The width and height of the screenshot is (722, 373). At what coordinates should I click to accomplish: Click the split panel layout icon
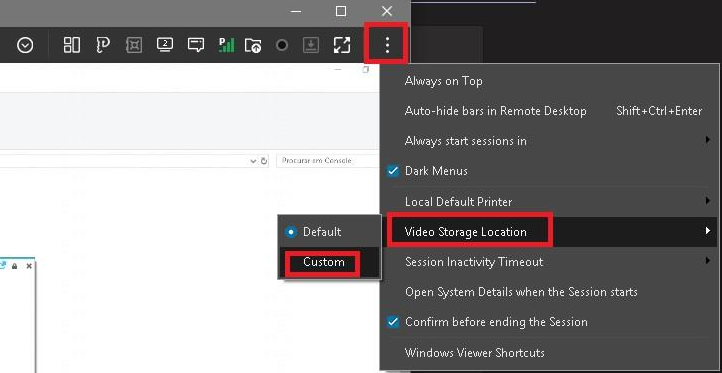[72, 45]
